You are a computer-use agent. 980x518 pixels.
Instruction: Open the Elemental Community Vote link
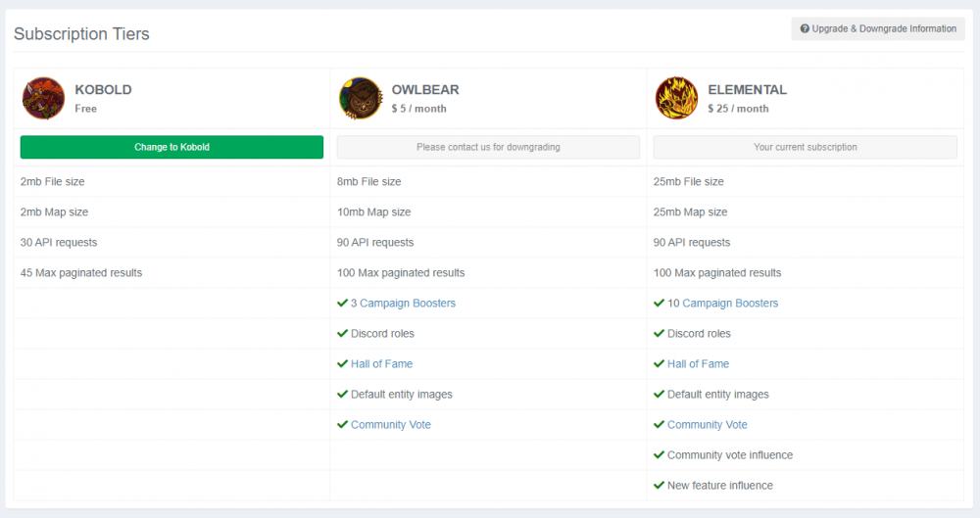(707, 425)
